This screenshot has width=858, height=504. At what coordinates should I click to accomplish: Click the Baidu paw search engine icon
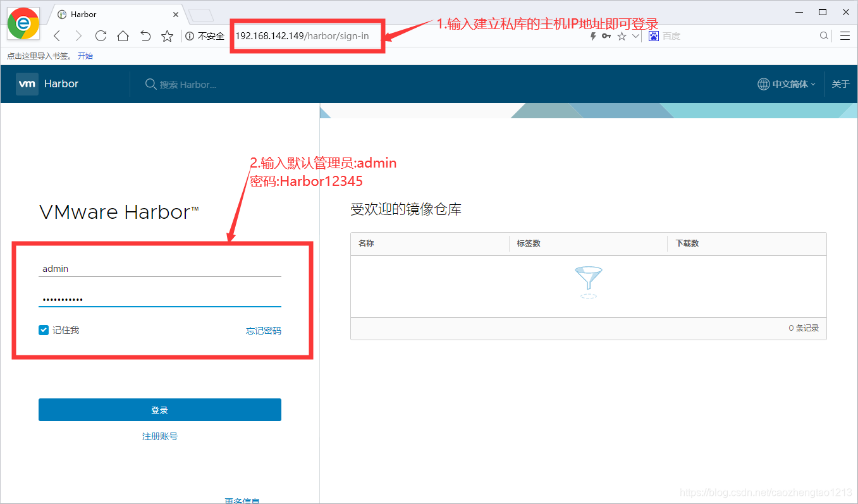pyautogui.click(x=654, y=36)
